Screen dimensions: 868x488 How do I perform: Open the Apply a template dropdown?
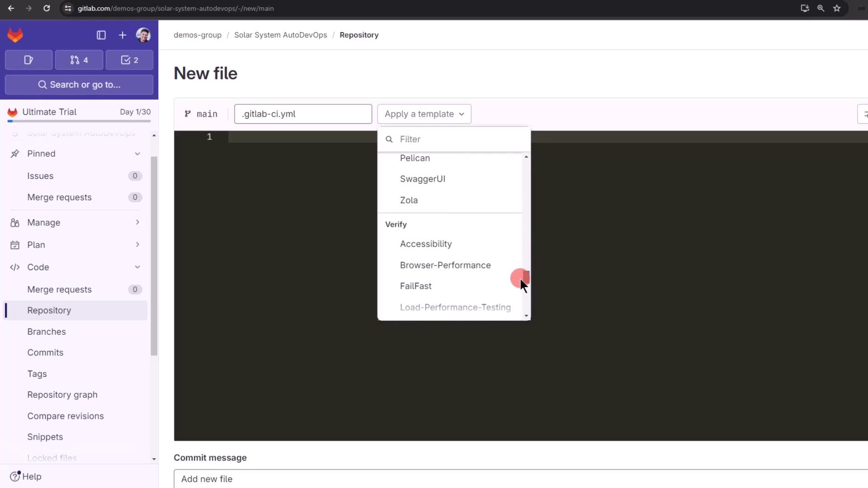point(424,114)
